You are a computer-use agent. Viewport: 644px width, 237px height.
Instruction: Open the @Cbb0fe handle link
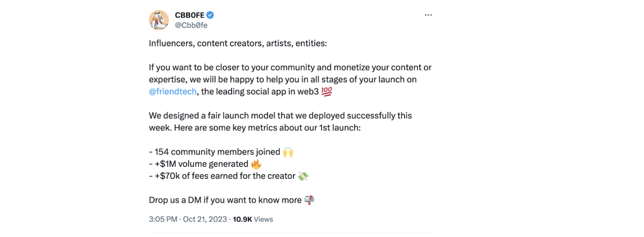click(191, 25)
